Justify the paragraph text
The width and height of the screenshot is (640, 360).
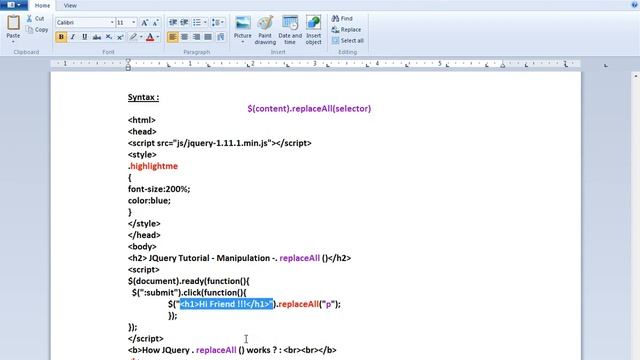[x=208, y=37]
